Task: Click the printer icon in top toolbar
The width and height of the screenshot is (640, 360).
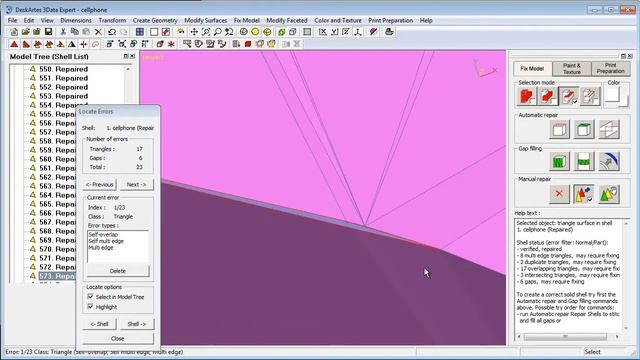Action: click(x=389, y=32)
